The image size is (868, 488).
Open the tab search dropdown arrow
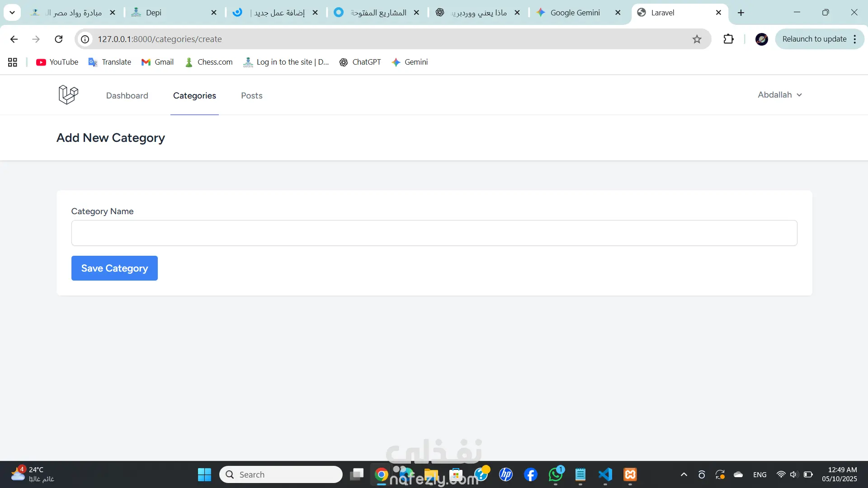click(12, 13)
